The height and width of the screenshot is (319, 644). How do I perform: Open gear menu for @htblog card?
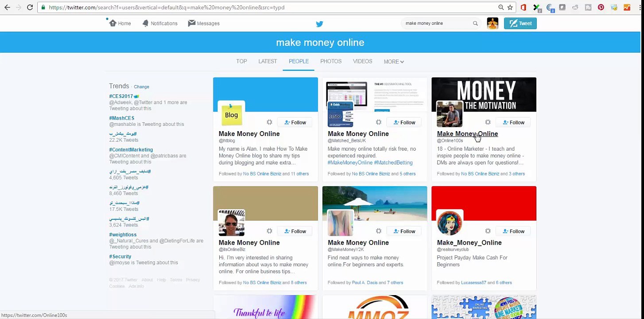click(x=269, y=122)
